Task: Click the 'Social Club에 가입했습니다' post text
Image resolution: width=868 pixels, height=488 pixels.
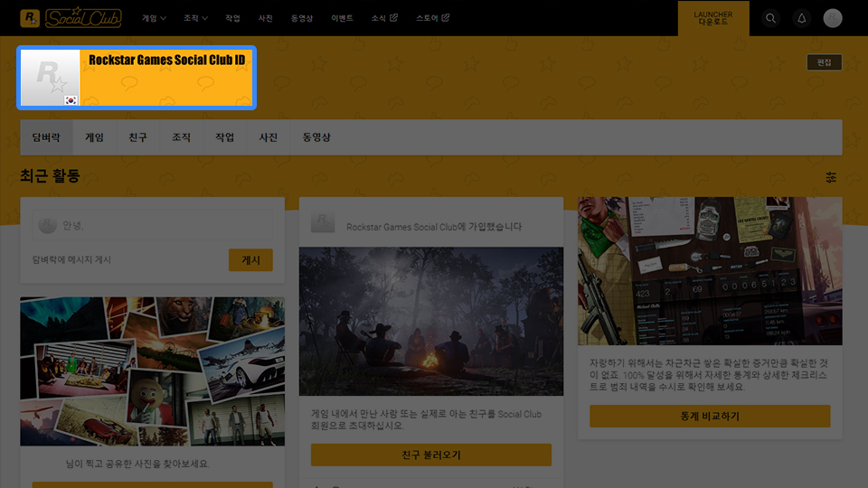Action: (x=434, y=227)
